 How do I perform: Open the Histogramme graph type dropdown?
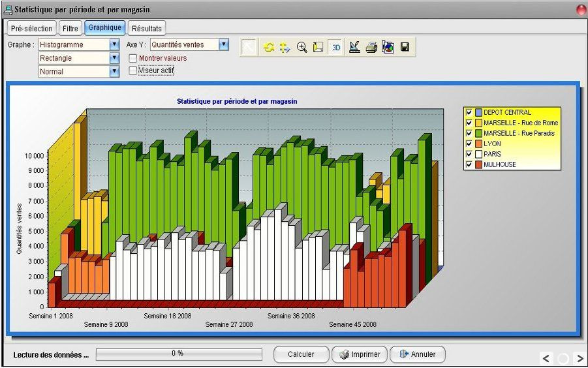click(114, 44)
